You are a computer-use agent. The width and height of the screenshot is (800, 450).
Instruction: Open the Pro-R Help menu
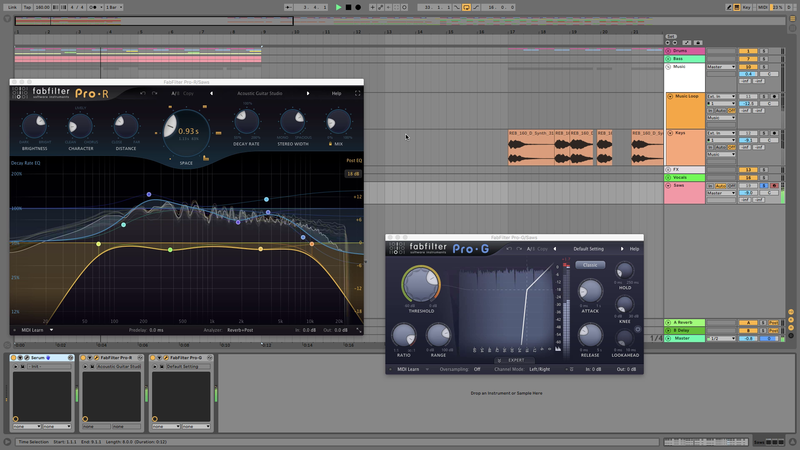(x=336, y=93)
